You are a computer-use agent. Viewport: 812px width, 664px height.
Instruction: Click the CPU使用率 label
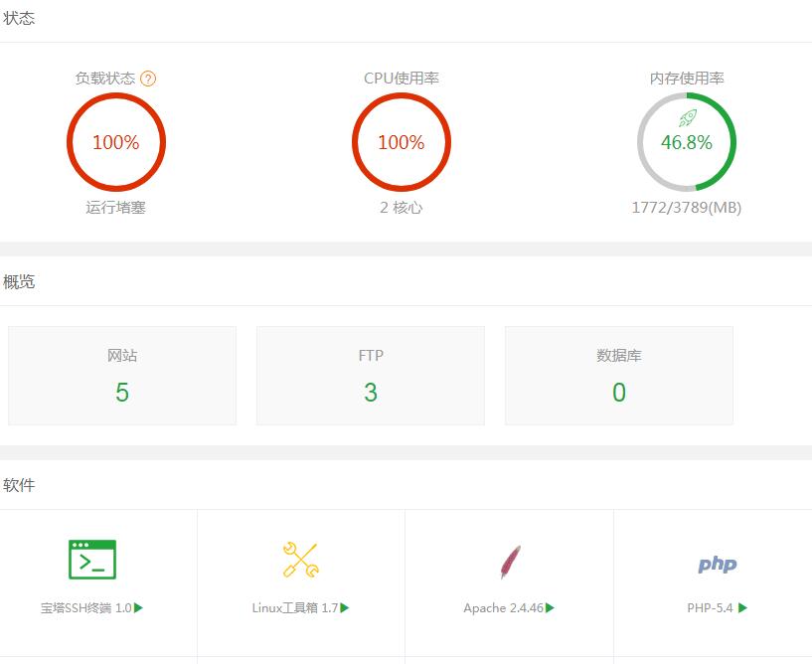[x=402, y=79]
